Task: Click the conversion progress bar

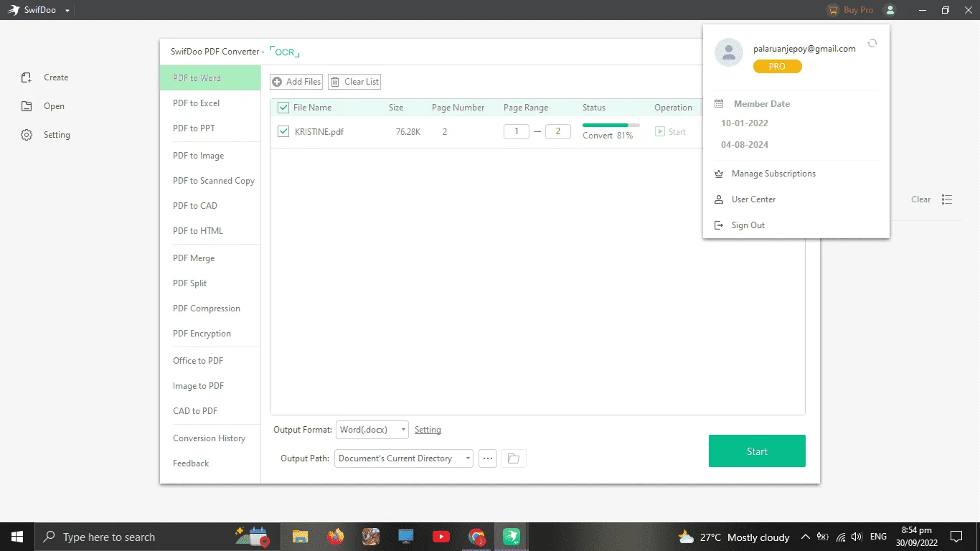Action: click(x=611, y=125)
